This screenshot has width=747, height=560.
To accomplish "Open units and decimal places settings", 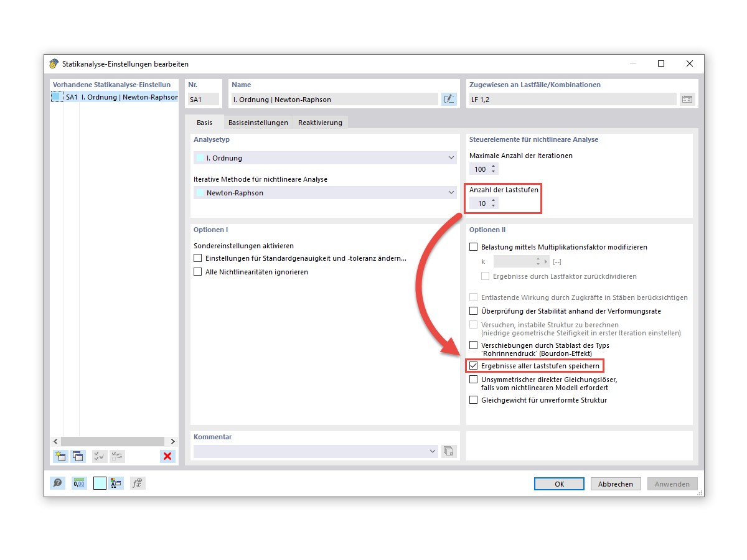I will pos(78,483).
